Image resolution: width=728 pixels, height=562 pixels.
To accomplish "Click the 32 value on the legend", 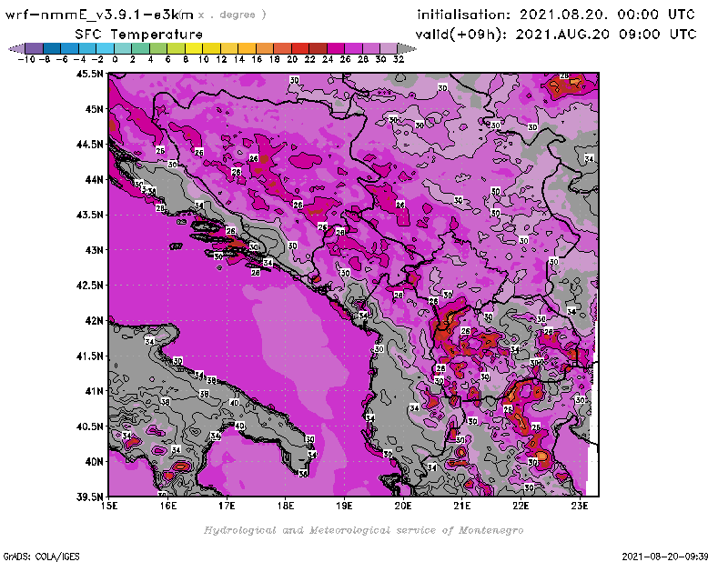I will (399, 59).
